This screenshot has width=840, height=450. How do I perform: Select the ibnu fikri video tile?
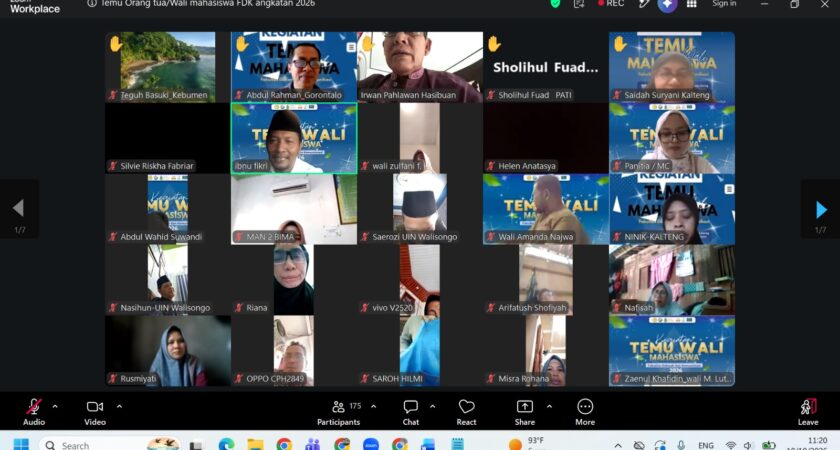tap(294, 138)
